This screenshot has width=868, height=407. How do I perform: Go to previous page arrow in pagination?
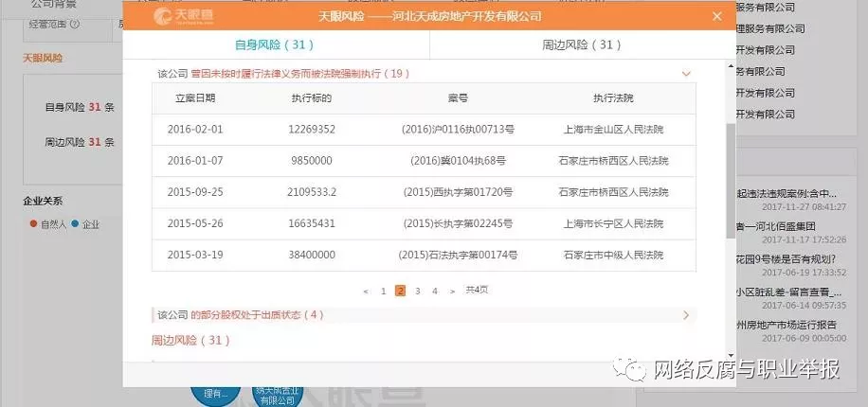[366, 291]
